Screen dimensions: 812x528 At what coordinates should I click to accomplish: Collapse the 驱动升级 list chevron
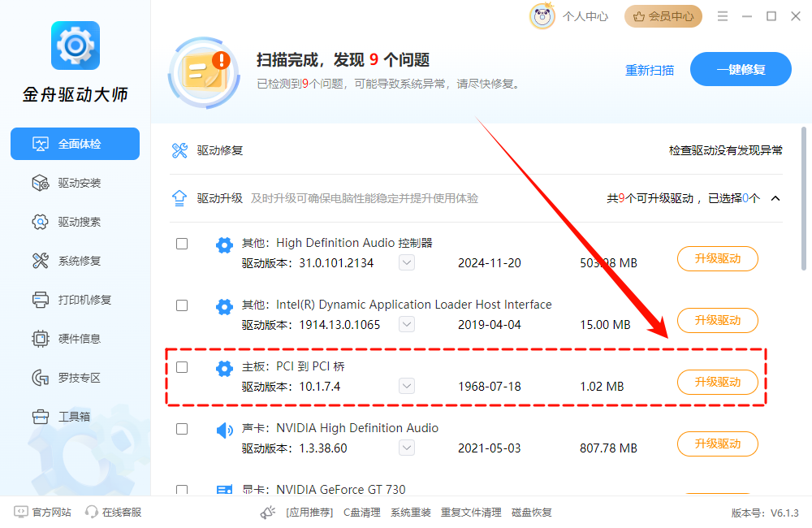click(x=775, y=198)
